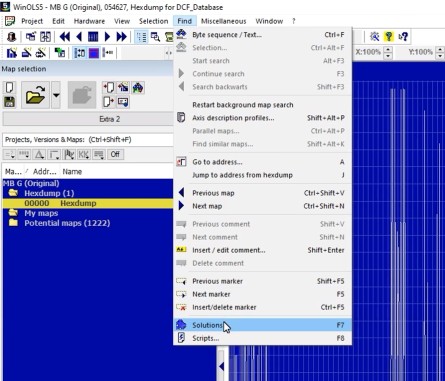Click the Extra 2 button

click(x=88, y=119)
